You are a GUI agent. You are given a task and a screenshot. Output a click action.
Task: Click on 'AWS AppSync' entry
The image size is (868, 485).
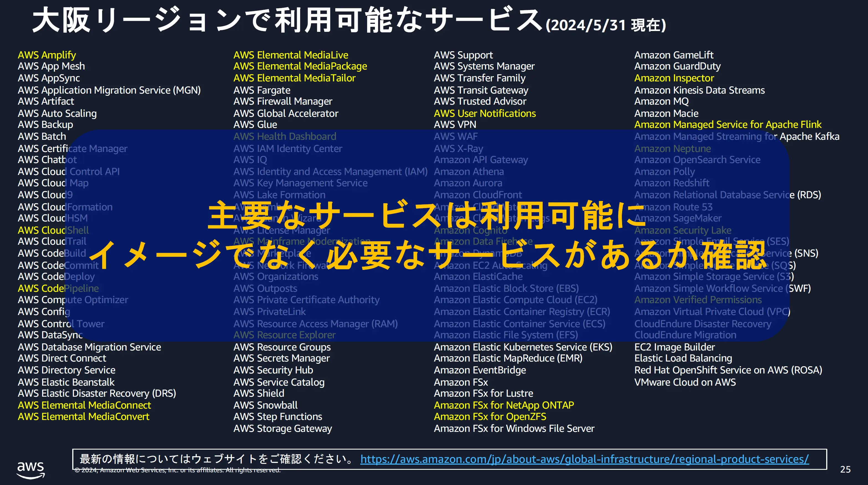[x=49, y=78]
